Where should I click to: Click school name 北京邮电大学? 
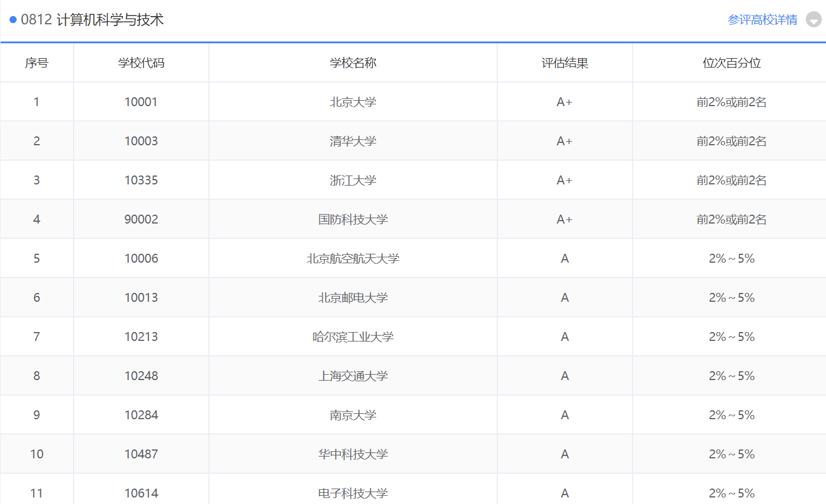[x=353, y=298]
